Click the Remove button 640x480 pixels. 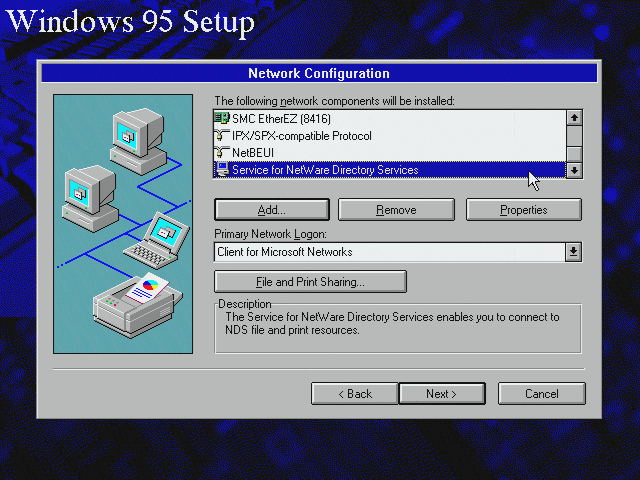pyautogui.click(x=396, y=210)
